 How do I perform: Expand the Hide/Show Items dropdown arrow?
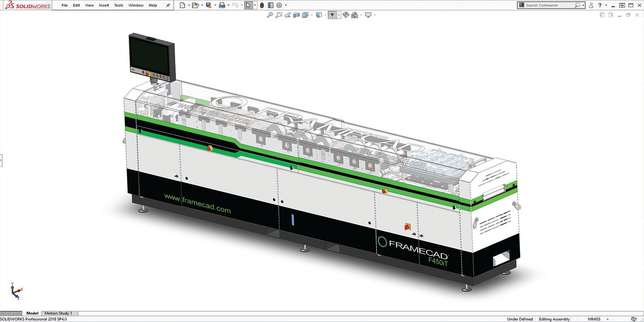[339, 15]
